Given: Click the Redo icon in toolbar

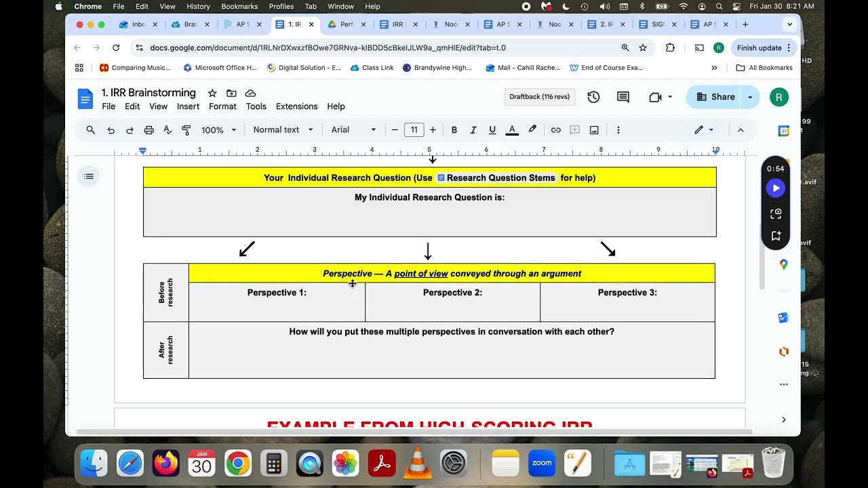Looking at the screenshot, I should (x=130, y=130).
